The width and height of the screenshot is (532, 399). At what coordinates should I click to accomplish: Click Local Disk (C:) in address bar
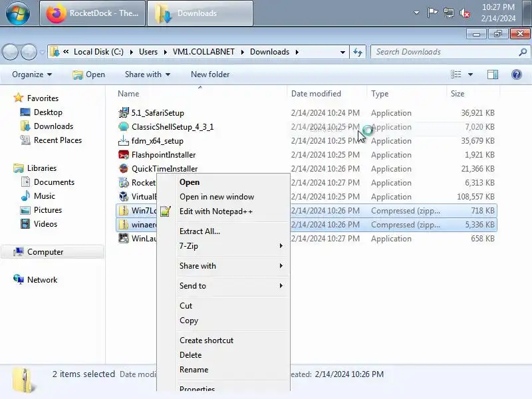click(98, 52)
